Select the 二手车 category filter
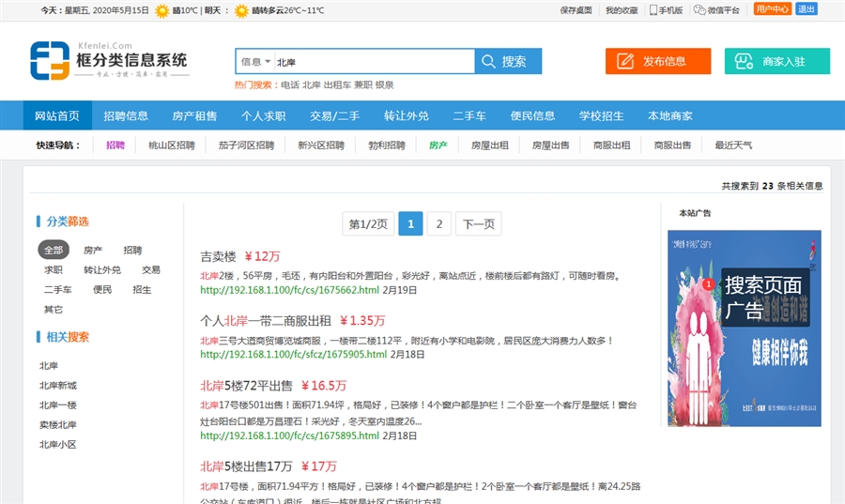 (57, 290)
